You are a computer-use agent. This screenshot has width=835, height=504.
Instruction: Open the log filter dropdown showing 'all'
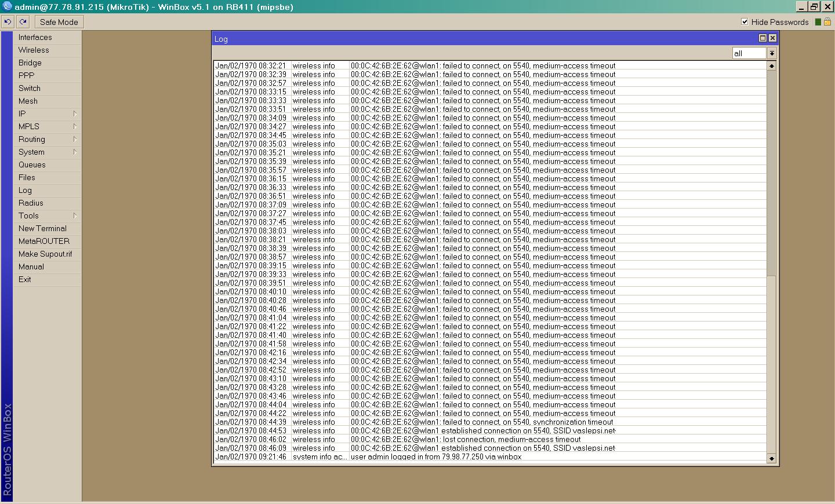[772, 53]
